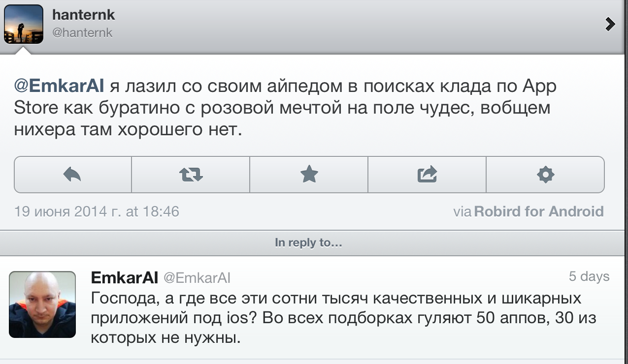
Task: Open the Robird for Android source link
Action: pos(539,212)
